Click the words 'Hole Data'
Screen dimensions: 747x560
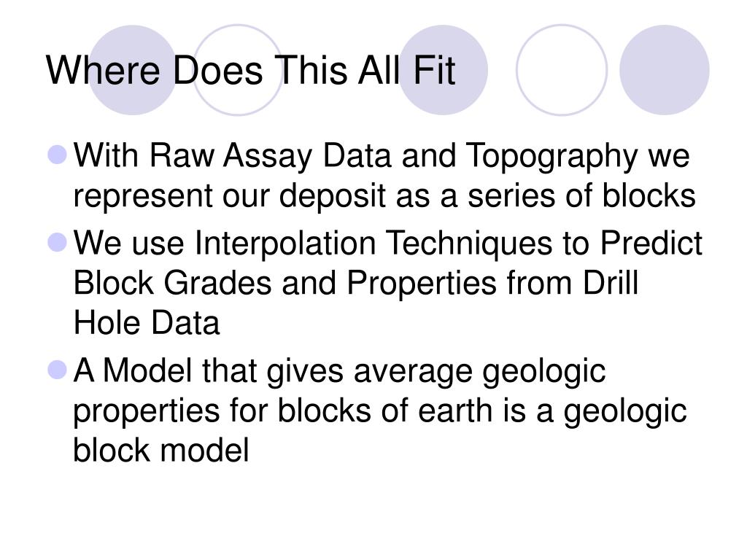pyautogui.click(x=147, y=323)
